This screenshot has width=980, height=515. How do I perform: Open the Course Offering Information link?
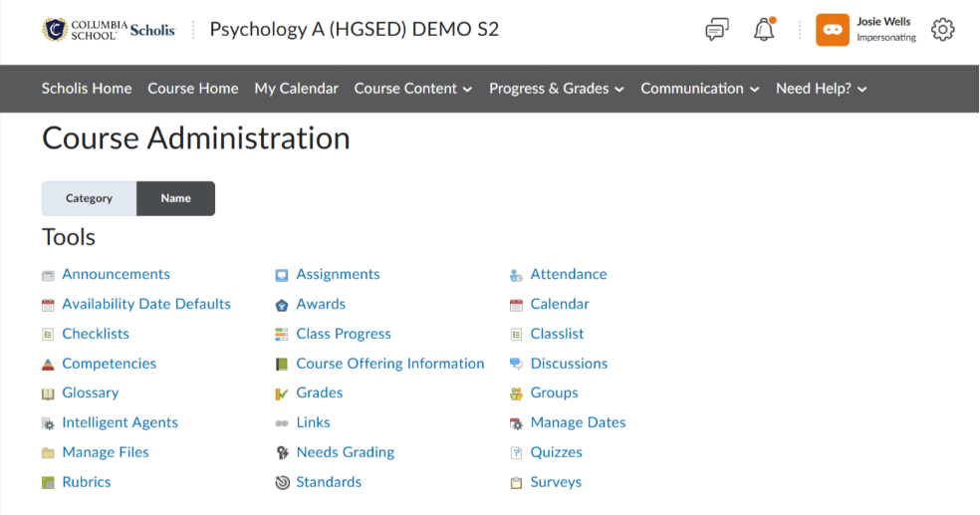click(390, 364)
